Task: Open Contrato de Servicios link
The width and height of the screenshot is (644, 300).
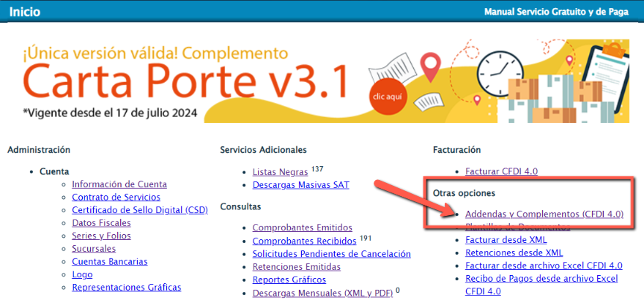Action: (116, 197)
